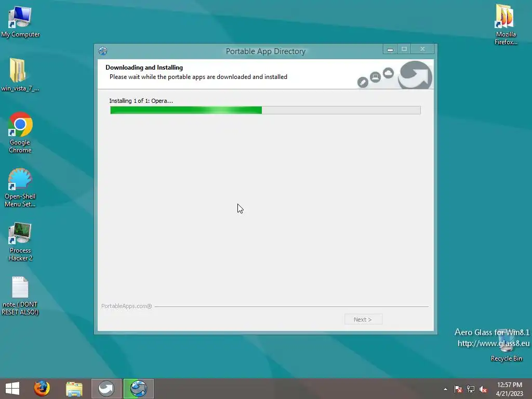Open the network status tray icon
Image resolution: width=532 pixels, height=399 pixels.
pos(471,389)
